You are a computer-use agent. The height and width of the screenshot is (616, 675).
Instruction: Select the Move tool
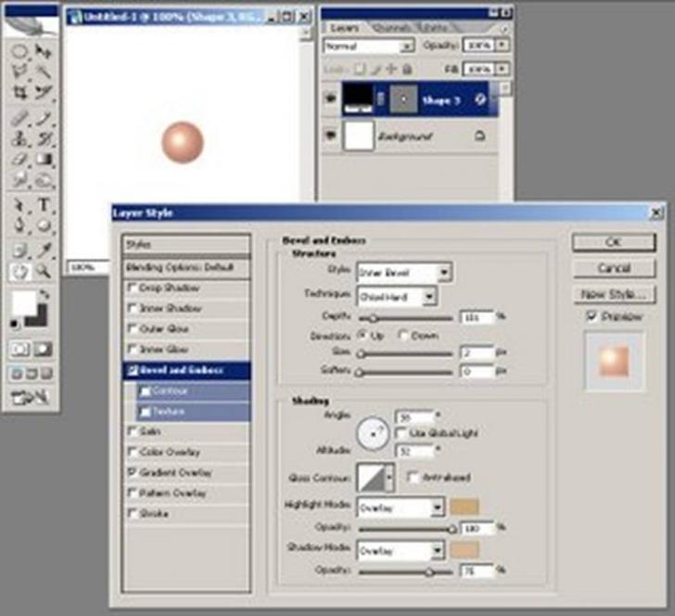[43, 52]
